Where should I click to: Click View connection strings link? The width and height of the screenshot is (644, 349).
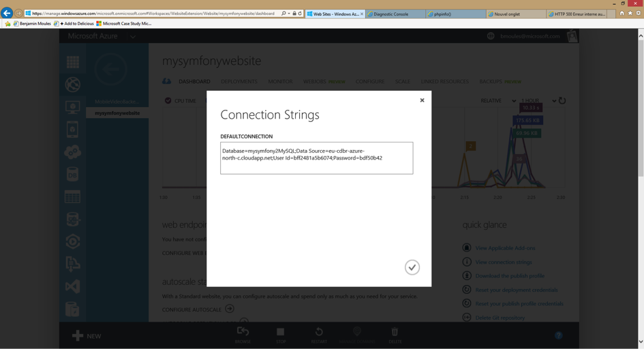[504, 262]
